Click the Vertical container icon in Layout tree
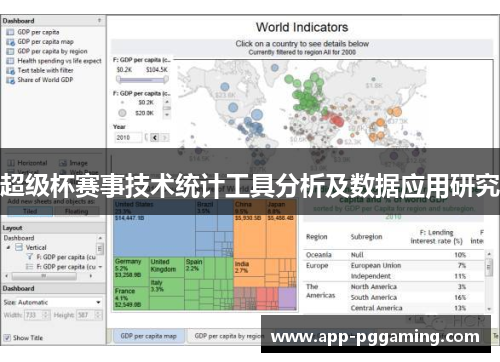Screen dimensions: 500x362 click(x=19, y=247)
